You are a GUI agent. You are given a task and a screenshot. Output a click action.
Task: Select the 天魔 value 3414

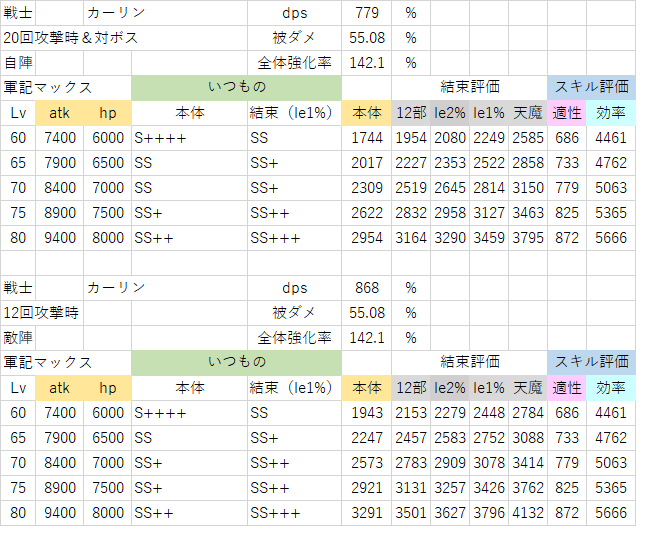tap(528, 463)
